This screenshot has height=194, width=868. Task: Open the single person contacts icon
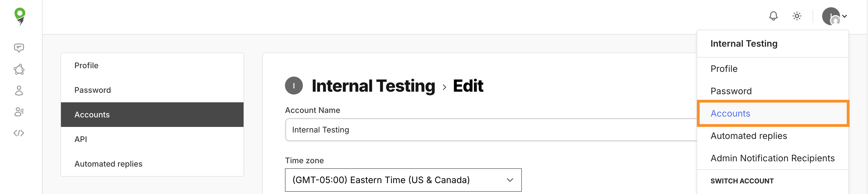[19, 91]
